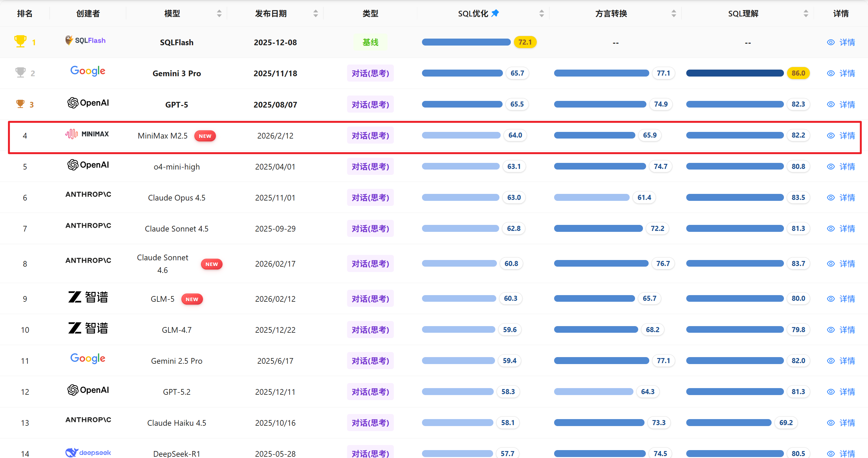Click the SQL优化 column header label

(473, 14)
